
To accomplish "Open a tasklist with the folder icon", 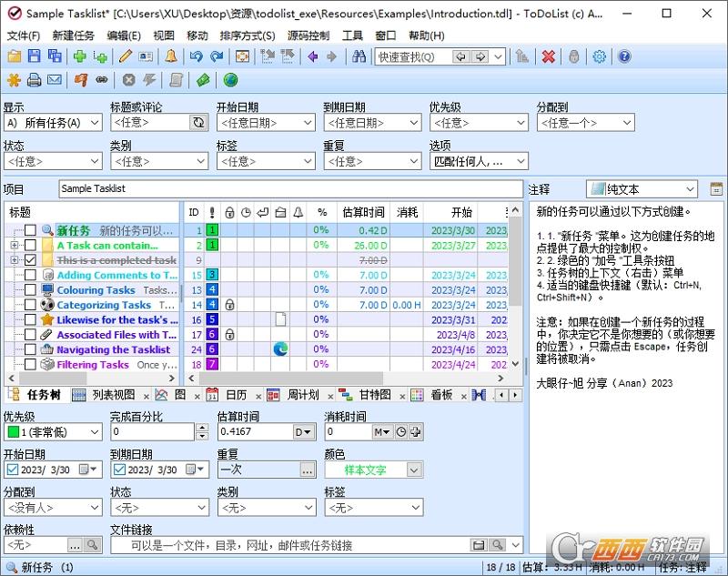I will (x=15, y=56).
